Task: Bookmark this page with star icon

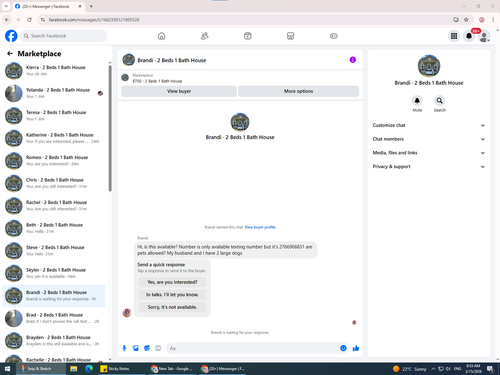Action: (x=466, y=20)
